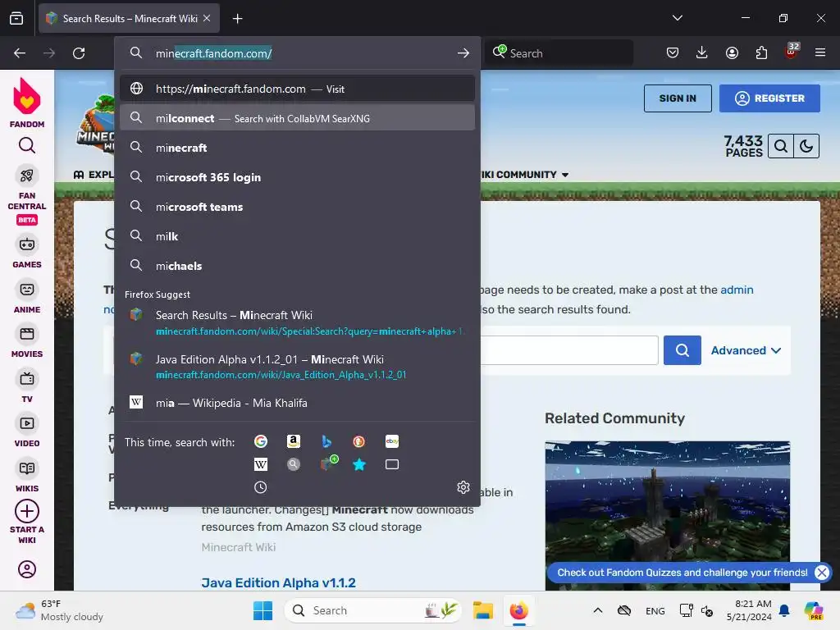840x630 pixels.
Task: Click the REGISTER button
Action: tap(769, 98)
